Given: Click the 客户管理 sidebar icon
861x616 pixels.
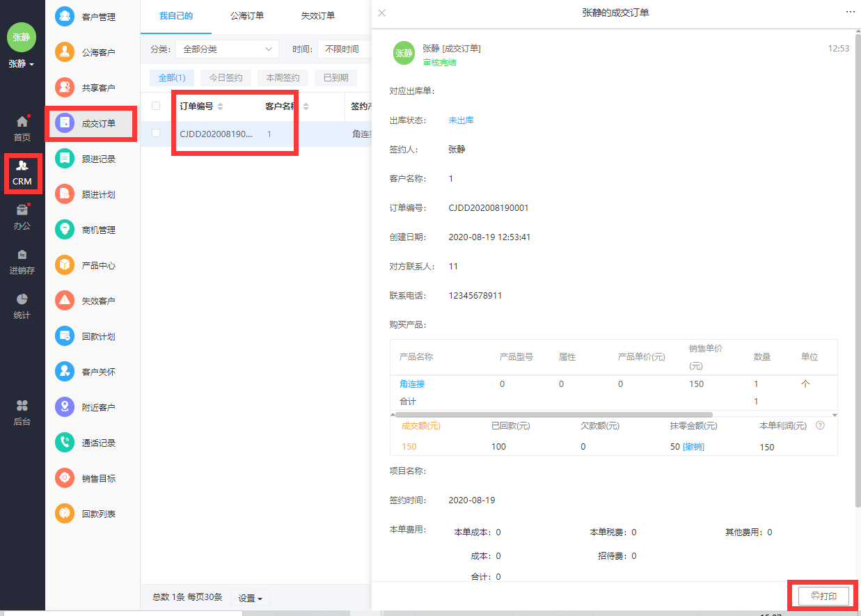Looking at the screenshot, I should coord(65,17).
